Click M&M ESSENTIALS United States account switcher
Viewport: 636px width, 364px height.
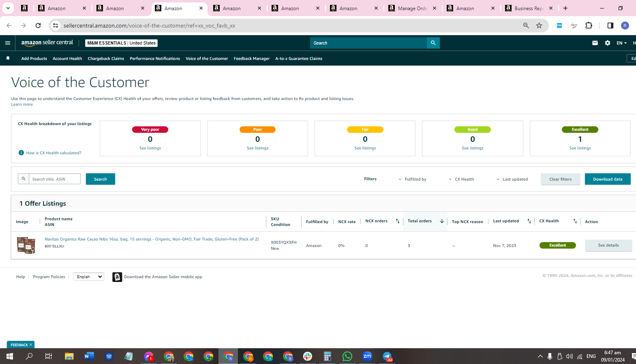click(122, 43)
